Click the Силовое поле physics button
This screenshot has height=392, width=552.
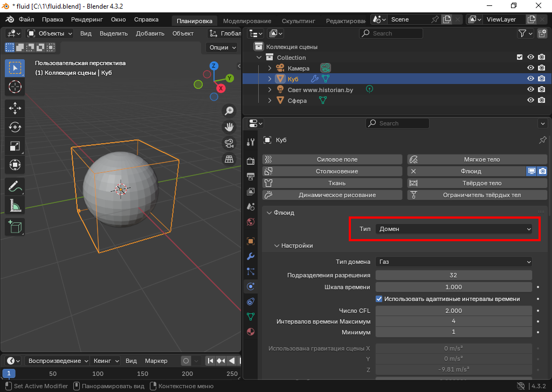(x=332, y=160)
